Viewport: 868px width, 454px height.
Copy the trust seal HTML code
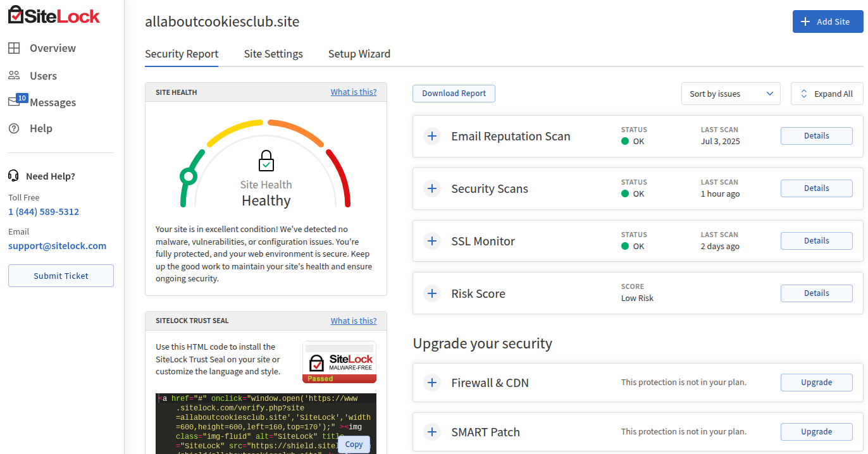354,445
